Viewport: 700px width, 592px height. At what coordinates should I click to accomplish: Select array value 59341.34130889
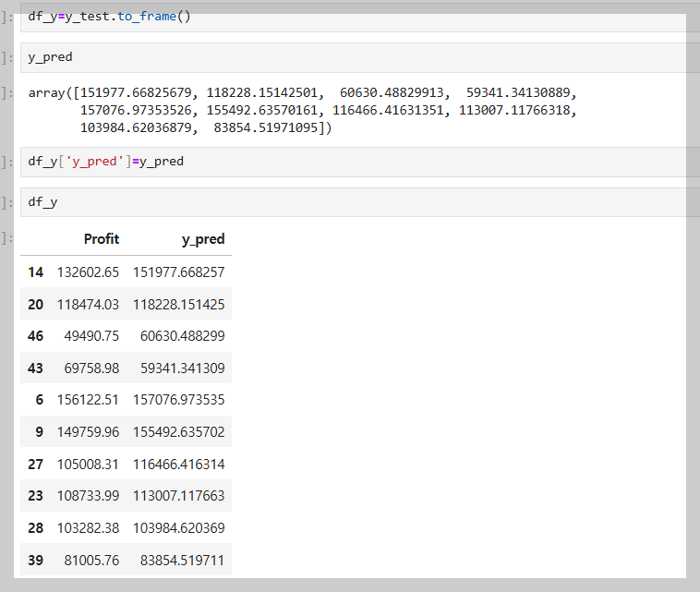(518, 93)
